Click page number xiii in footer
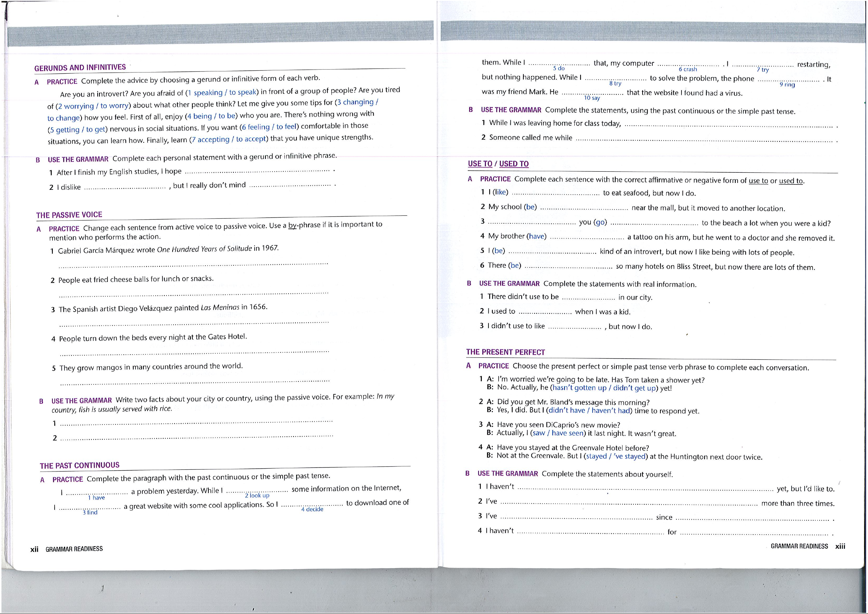 (x=840, y=546)
